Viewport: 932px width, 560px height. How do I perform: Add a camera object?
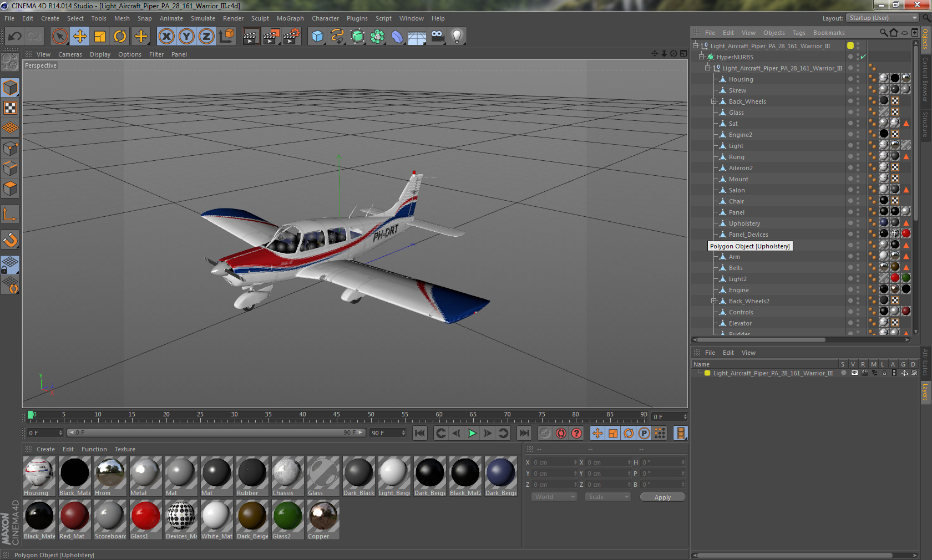(437, 37)
